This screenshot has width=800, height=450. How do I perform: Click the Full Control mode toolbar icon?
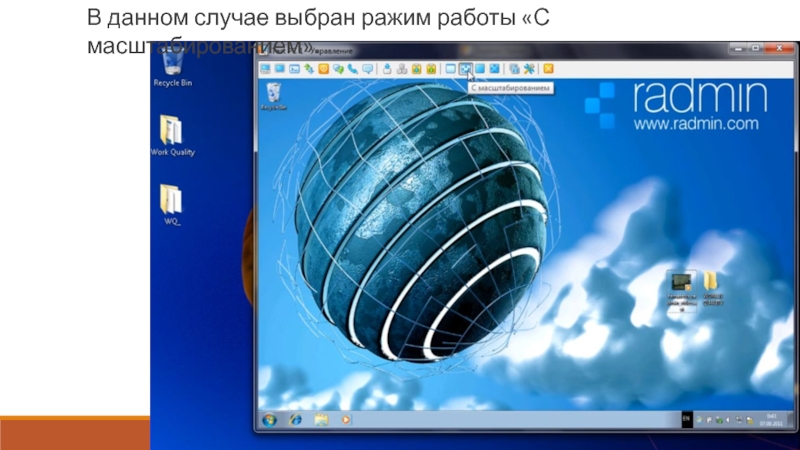coord(266,68)
